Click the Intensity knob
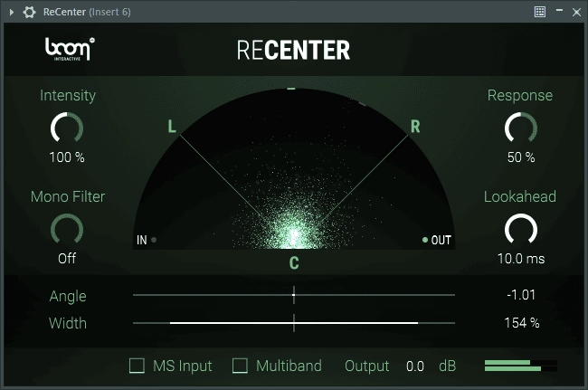Screen dimensions: 588x390 click(67, 128)
